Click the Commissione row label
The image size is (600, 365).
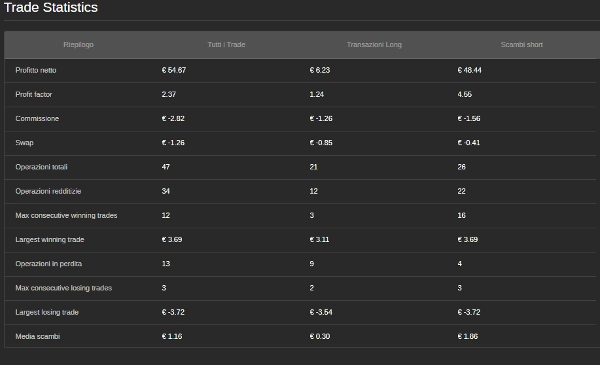pyautogui.click(x=37, y=119)
